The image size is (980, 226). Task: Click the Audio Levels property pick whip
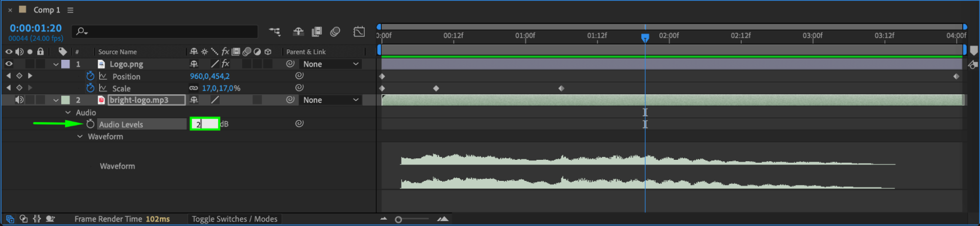point(300,124)
